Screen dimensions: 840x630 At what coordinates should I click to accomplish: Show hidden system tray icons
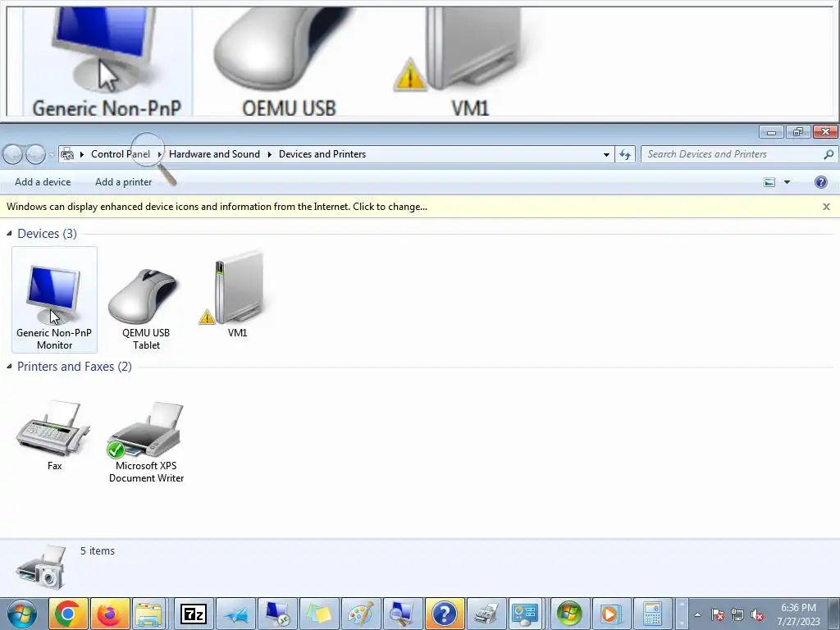tap(697, 614)
